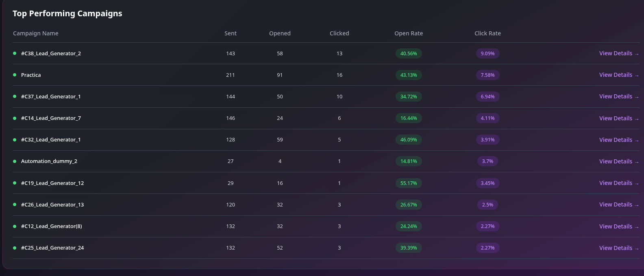Click the Open Rate column header
This screenshot has width=644, height=276.
[x=408, y=33]
